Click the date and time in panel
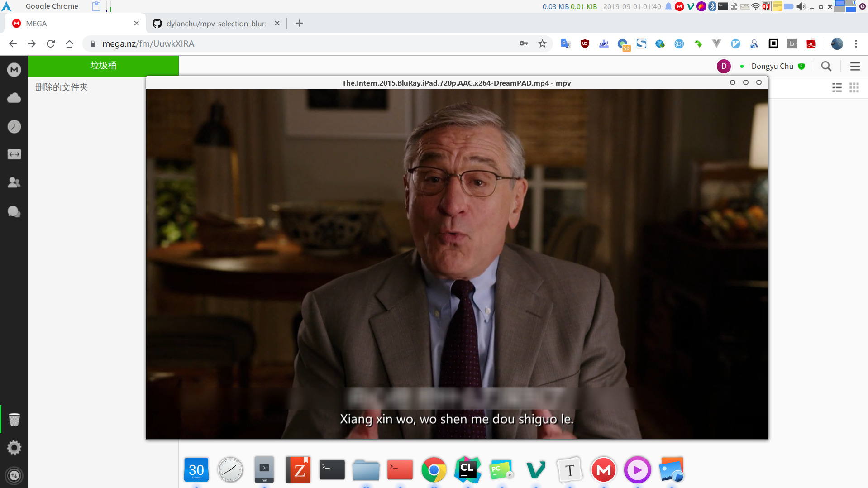This screenshot has height=488, width=868. [x=632, y=6]
